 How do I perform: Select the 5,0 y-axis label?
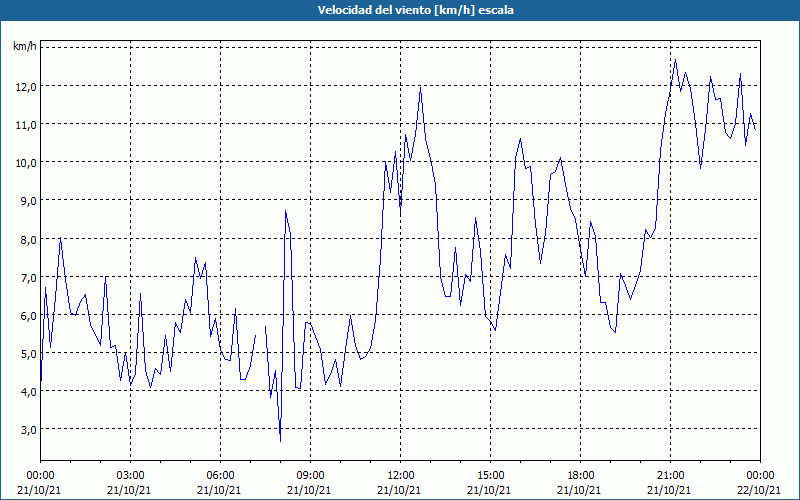(x=29, y=354)
